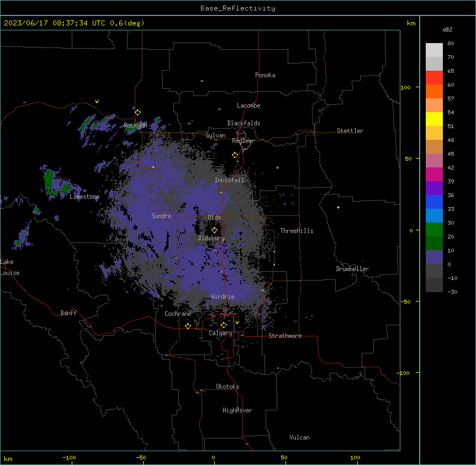Click the Sundre label
This screenshot has width=476, height=465.
click(161, 216)
